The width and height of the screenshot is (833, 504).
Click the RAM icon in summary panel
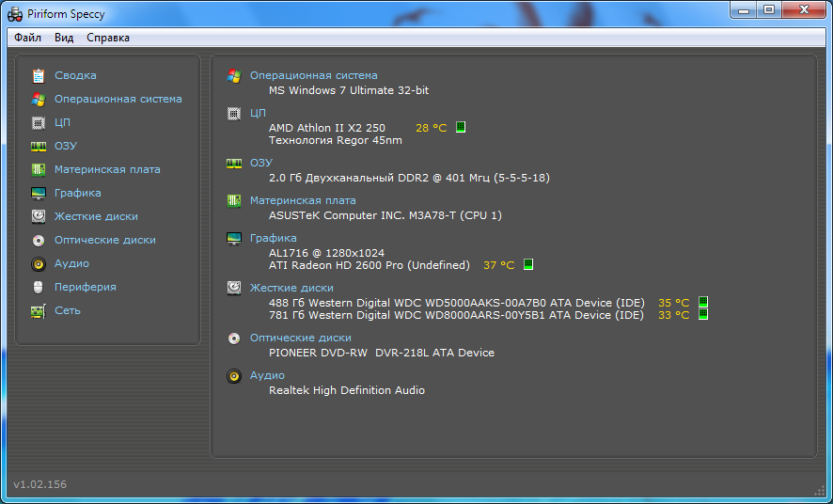tap(234, 163)
